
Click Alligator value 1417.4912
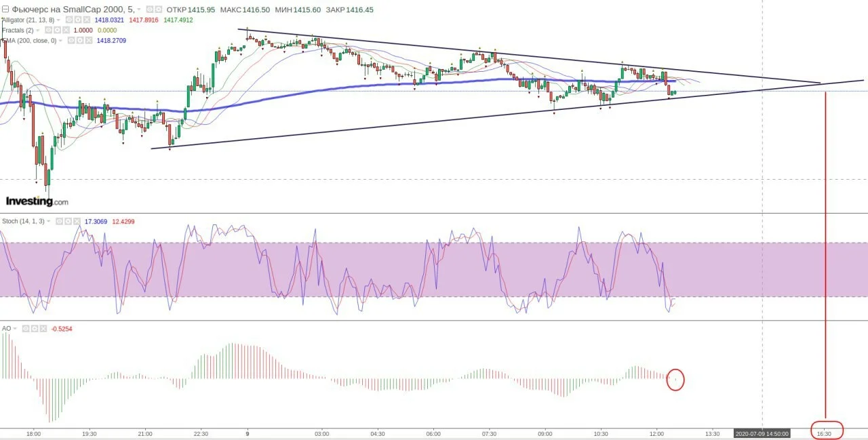click(x=178, y=20)
